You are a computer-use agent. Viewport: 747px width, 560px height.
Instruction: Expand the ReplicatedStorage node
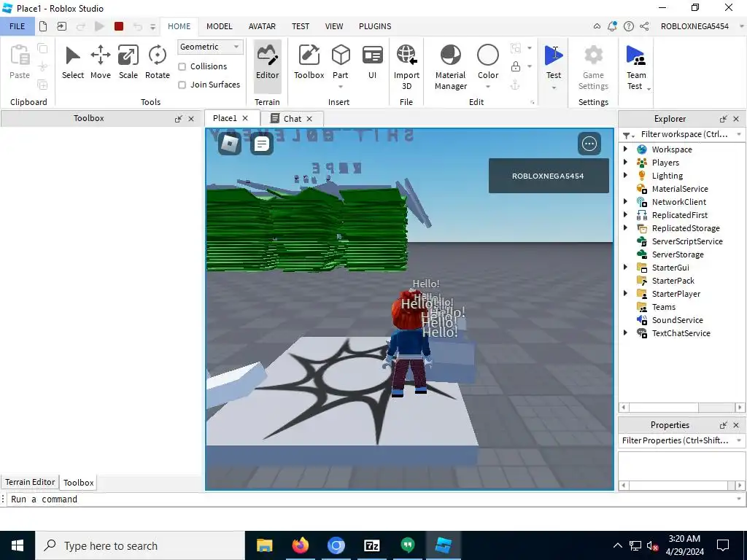point(625,227)
